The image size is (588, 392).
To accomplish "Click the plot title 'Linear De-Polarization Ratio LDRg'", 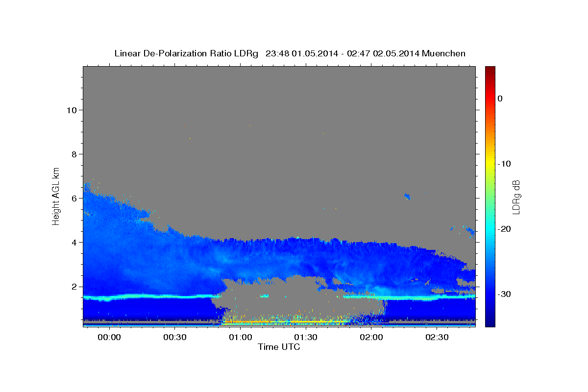I will pyautogui.click(x=186, y=53).
